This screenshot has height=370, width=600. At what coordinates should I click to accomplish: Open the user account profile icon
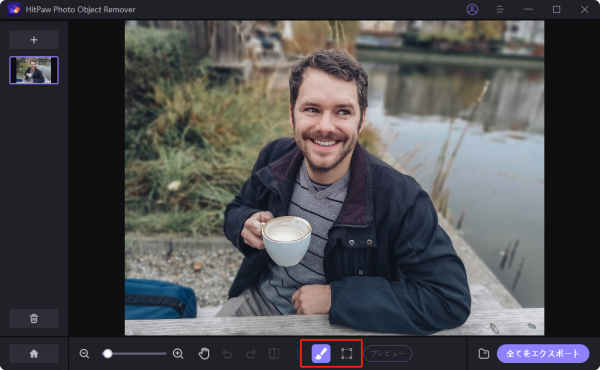(x=472, y=9)
